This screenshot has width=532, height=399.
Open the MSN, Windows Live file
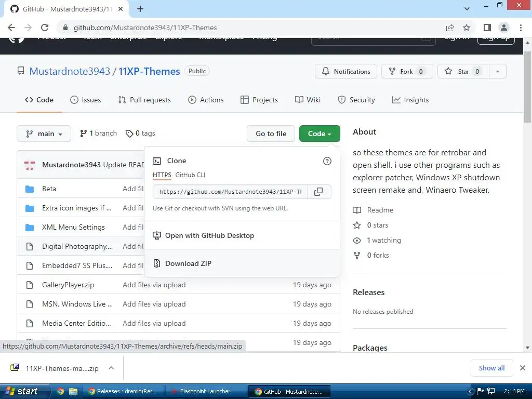pos(77,304)
